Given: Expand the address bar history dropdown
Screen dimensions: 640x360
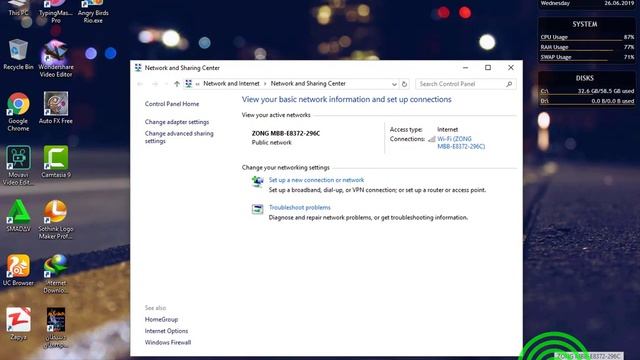Looking at the screenshot, I should [394, 84].
